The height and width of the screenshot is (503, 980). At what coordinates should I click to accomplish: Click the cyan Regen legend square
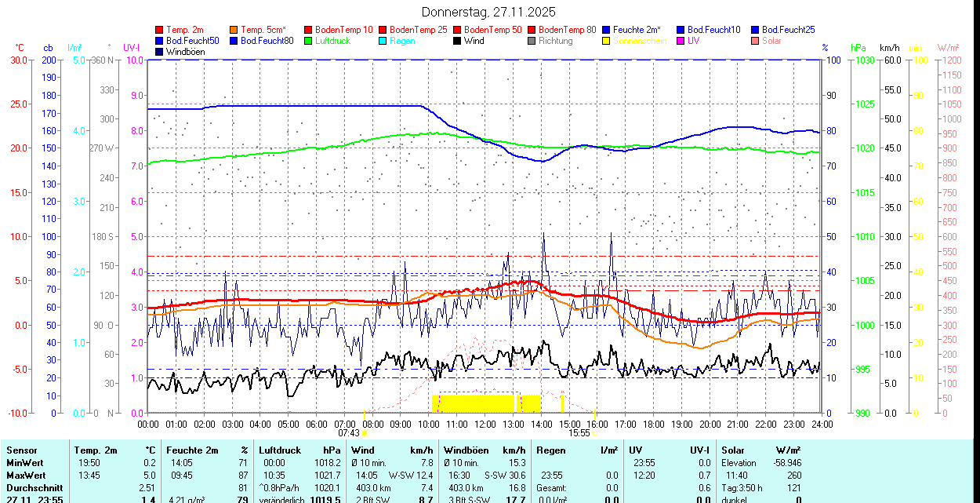click(383, 41)
